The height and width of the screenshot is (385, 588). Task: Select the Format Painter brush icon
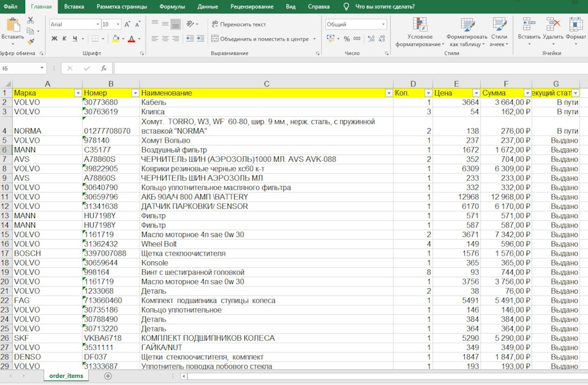(31, 42)
